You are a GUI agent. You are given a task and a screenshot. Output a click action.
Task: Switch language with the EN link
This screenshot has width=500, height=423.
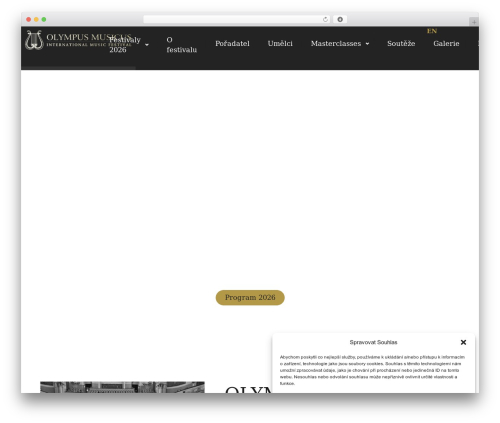[x=432, y=31]
